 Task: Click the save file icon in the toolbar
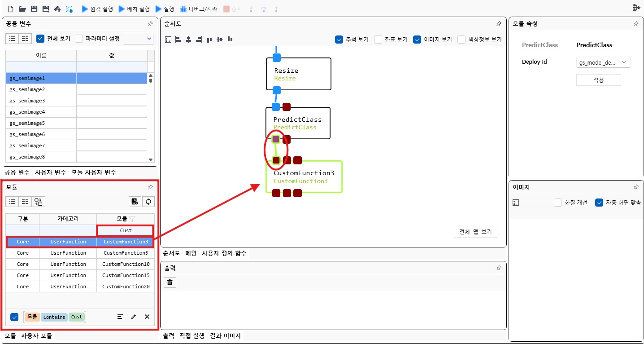click(34, 8)
